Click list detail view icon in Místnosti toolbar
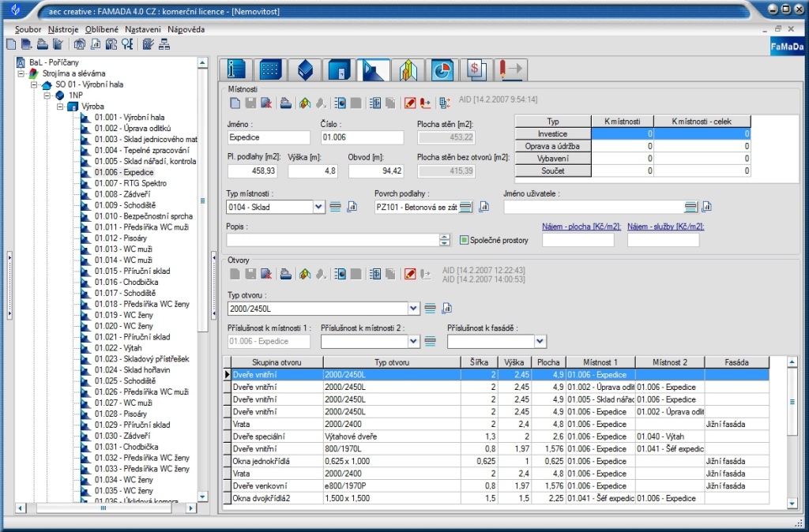Image resolution: width=809 pixels, height=532 pixels. tap(340, 103)
